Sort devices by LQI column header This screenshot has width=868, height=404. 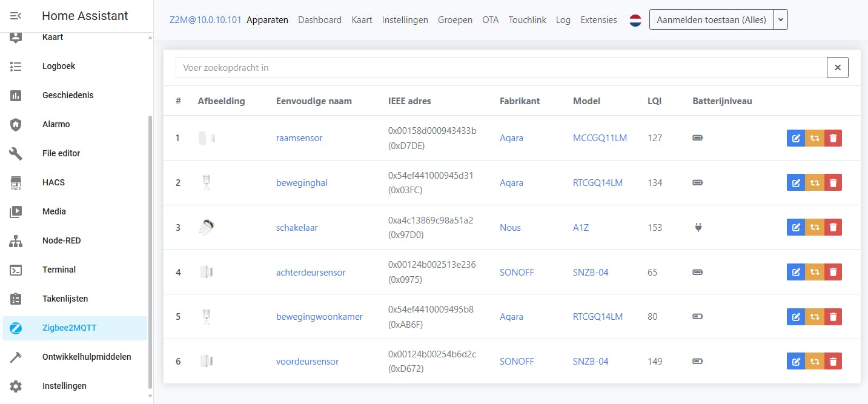(x=654, y=101)
